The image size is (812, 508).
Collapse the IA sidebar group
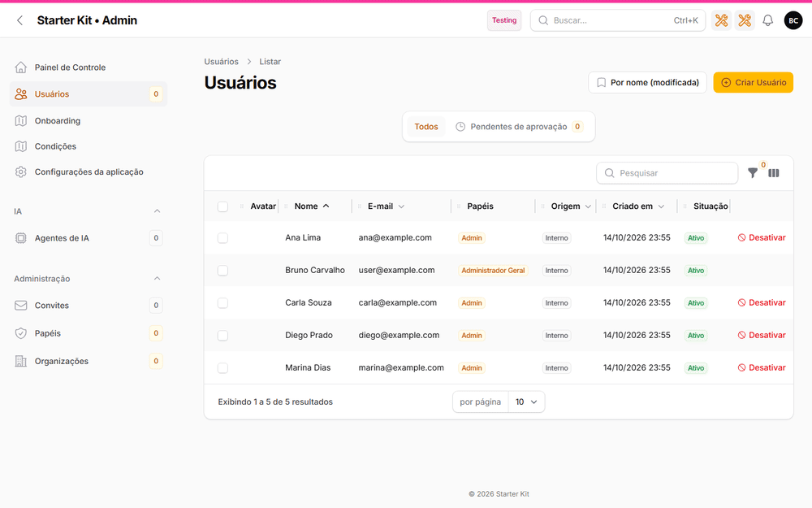(157, 211)
